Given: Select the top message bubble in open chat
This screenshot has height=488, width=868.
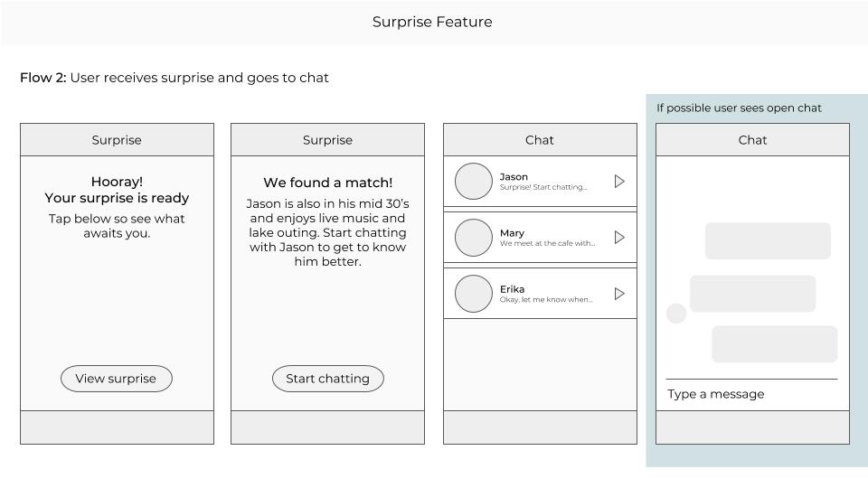Looking at the screenshot, I should [768, 240].
